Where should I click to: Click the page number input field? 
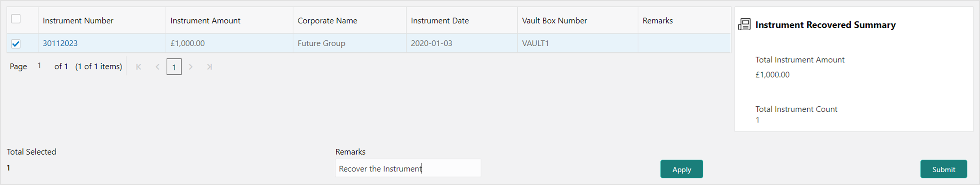point(40,66)
